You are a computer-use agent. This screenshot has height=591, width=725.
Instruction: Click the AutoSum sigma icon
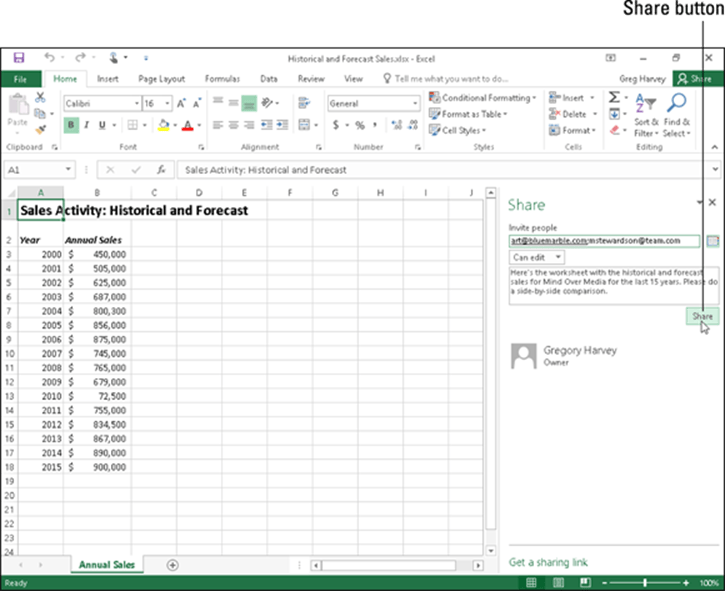point(614,97)
